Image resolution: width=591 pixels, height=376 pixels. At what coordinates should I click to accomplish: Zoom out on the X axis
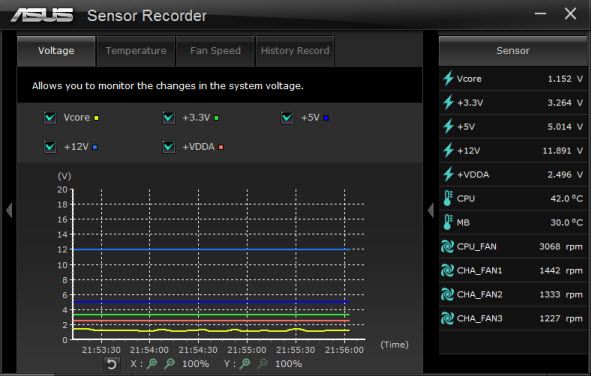[x=170, y=364]
